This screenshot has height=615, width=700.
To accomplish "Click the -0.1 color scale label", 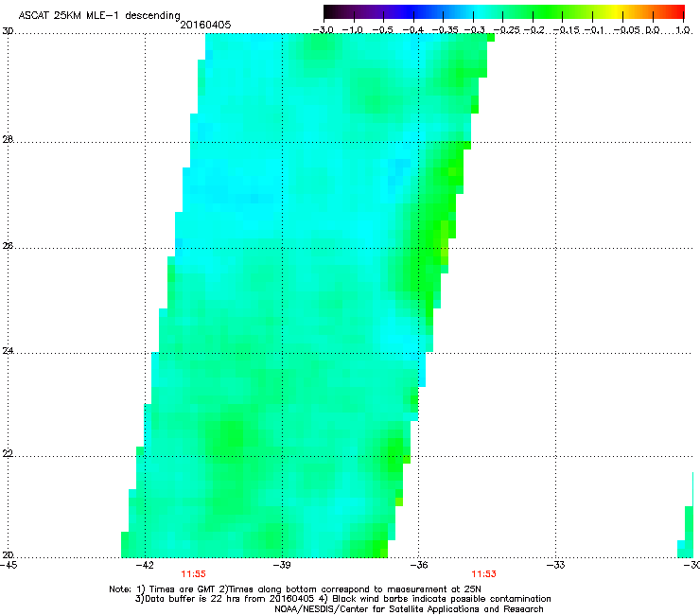I will coord(594,30).
